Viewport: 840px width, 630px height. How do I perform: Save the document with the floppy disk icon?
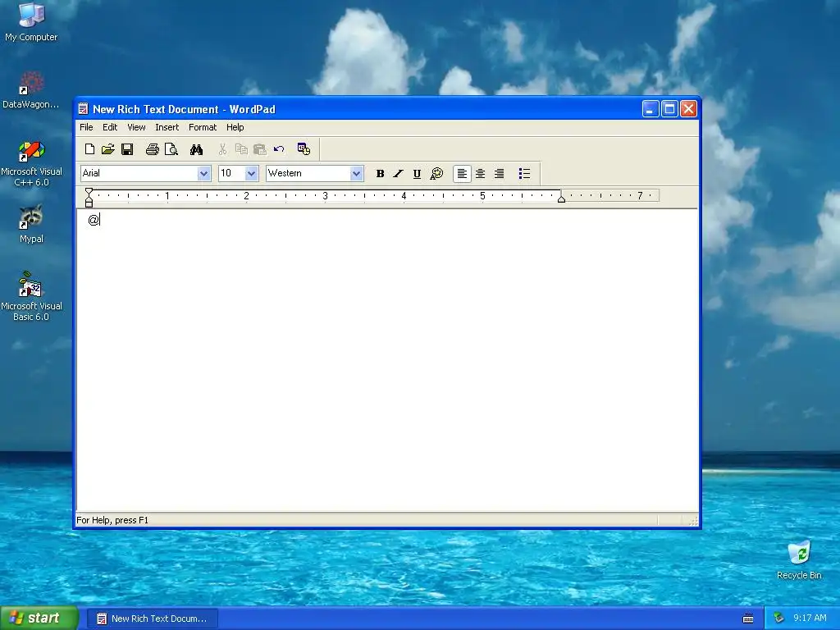pos(127,149)
